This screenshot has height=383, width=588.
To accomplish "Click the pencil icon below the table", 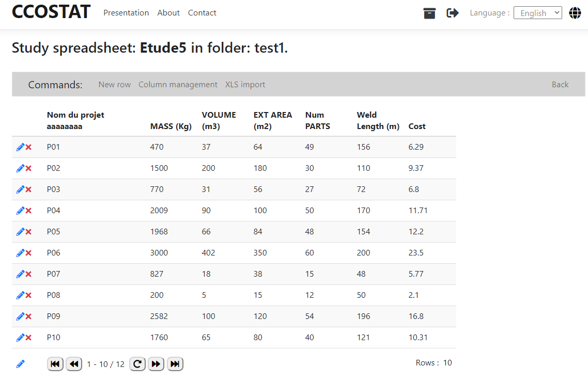I will [x=20, y=364].
